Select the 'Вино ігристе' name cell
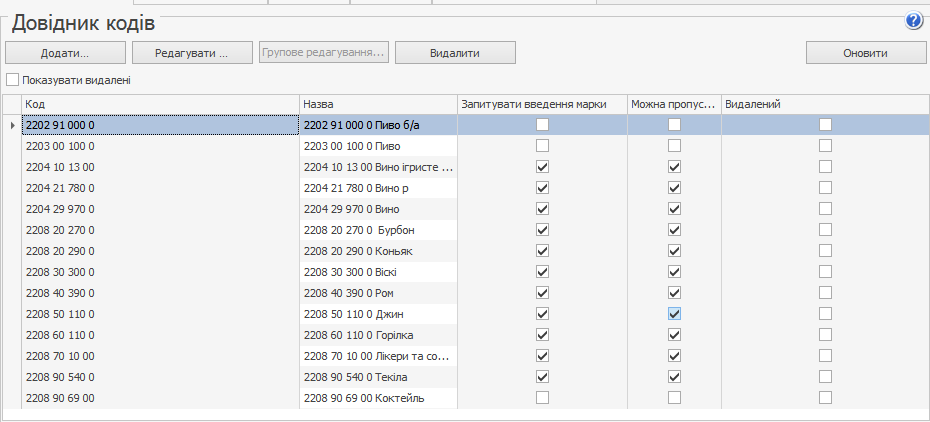This screenshot has width=930, height=422. coord(378,167)
